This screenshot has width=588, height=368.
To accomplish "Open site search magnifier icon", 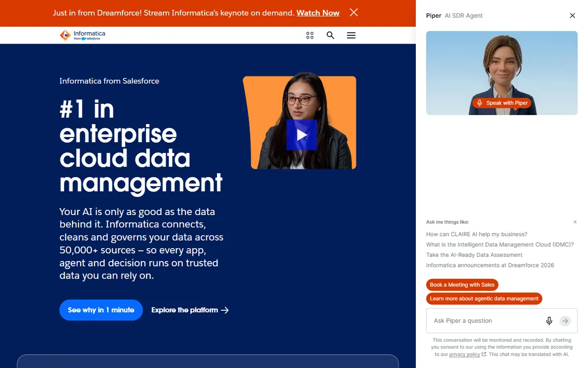I will pyautogui.click(x=330, y=35).
